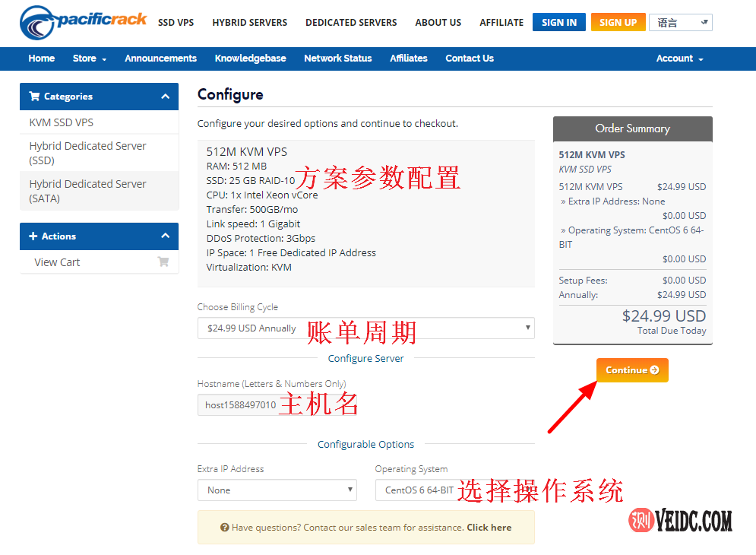The height and width of the screenshot is (555, 756).
Task: Collapse the Actions panel chevron
Action: point(166,236)
